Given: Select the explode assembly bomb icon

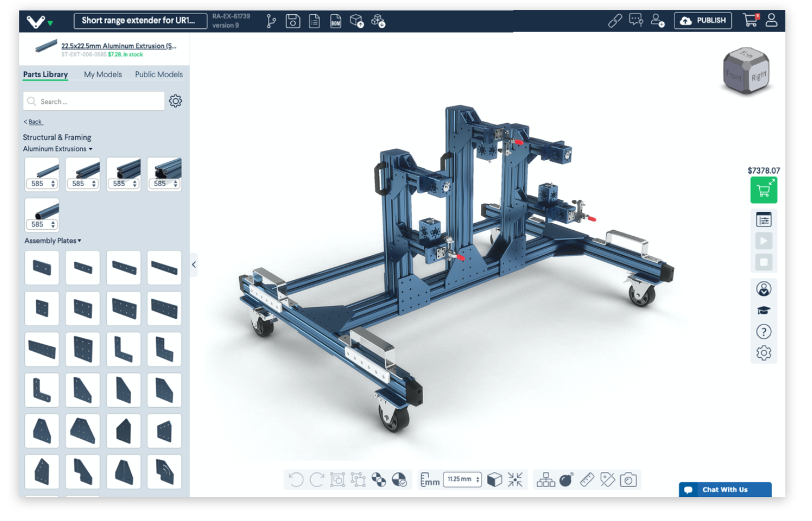Looking at the screenshot, I should (566, 480).
